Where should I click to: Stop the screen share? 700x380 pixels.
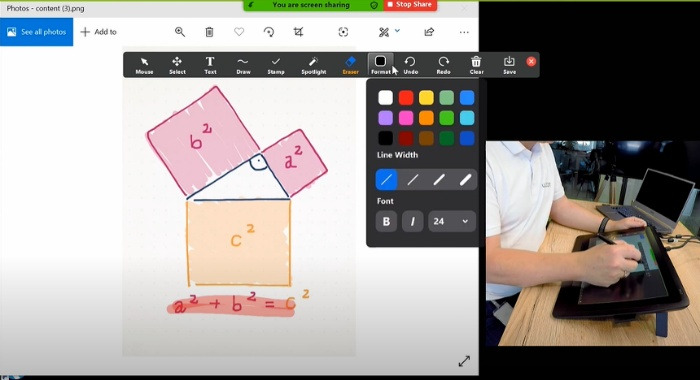pyautogui.click(x=409, y=4)
